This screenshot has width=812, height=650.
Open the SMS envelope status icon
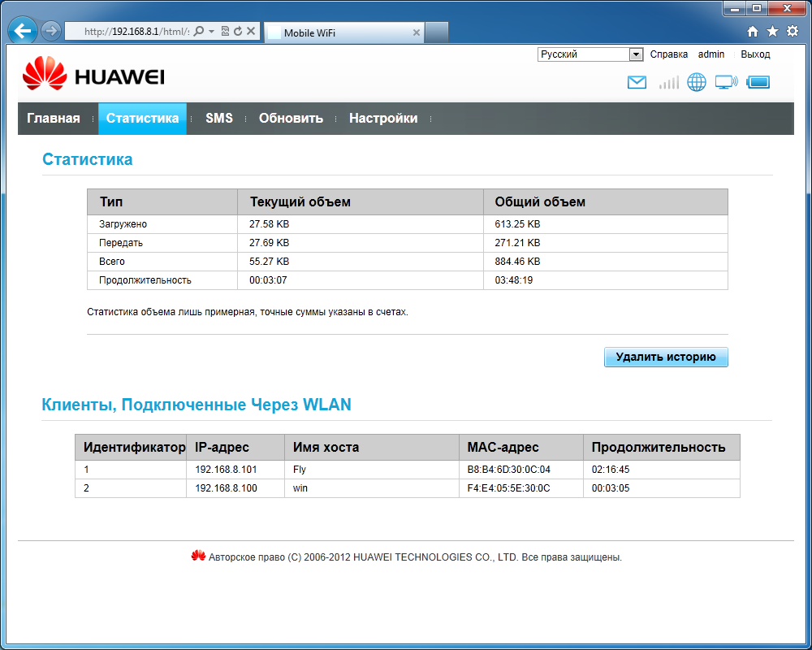click(x=637, y=82)
